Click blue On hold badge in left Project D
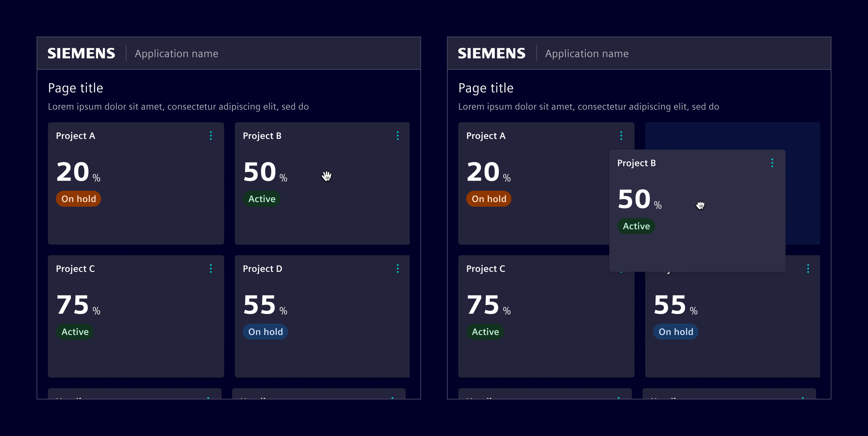 265,332
